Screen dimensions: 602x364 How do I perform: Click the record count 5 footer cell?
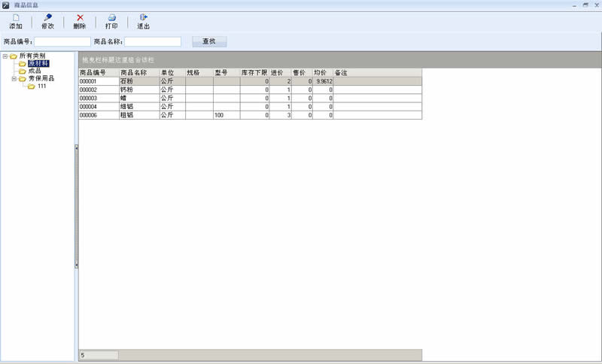tap(99, 355)
